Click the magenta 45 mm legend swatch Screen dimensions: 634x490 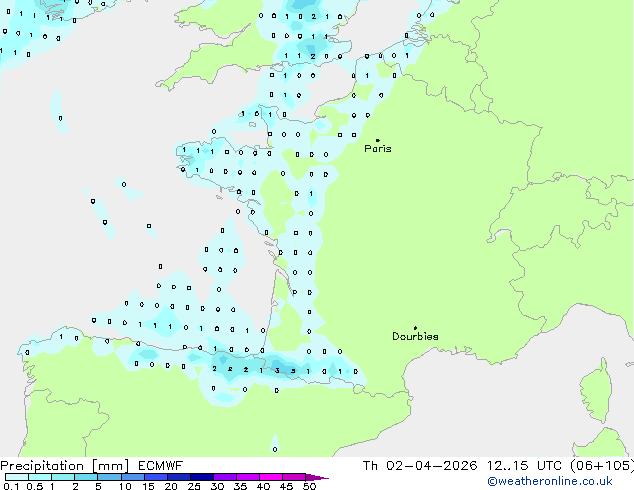tap(294, 477)
